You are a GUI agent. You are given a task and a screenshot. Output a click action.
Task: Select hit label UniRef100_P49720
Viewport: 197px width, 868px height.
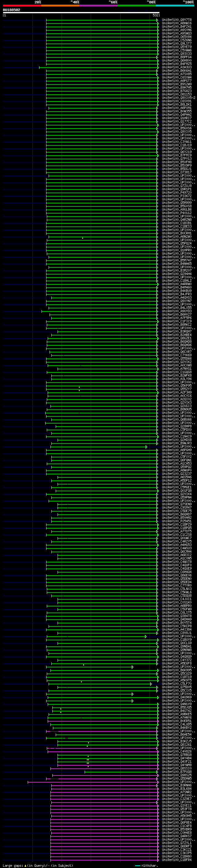pos(177,193)
